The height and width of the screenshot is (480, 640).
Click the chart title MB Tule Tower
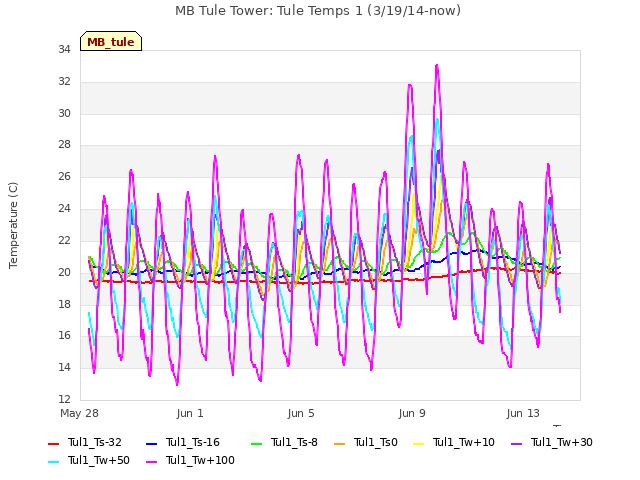click(318, 11)
